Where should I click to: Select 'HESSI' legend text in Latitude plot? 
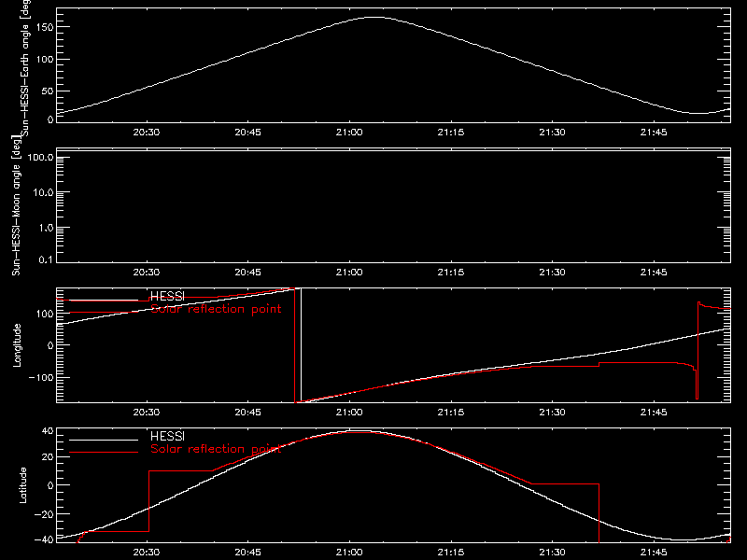coord(167,436)
